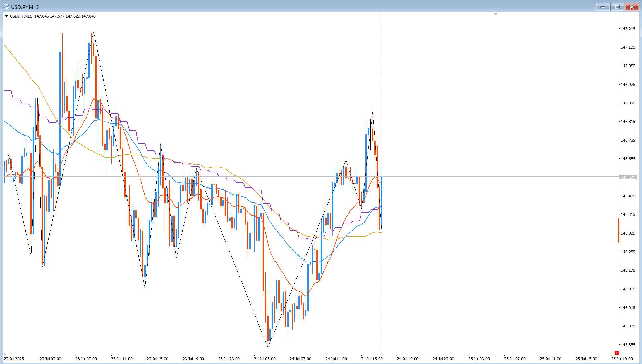Image resolution: width=642 pixels, height=364 pixels.
Task: Click the 23 Jul 19:00 time label
Action: (193, 359)
